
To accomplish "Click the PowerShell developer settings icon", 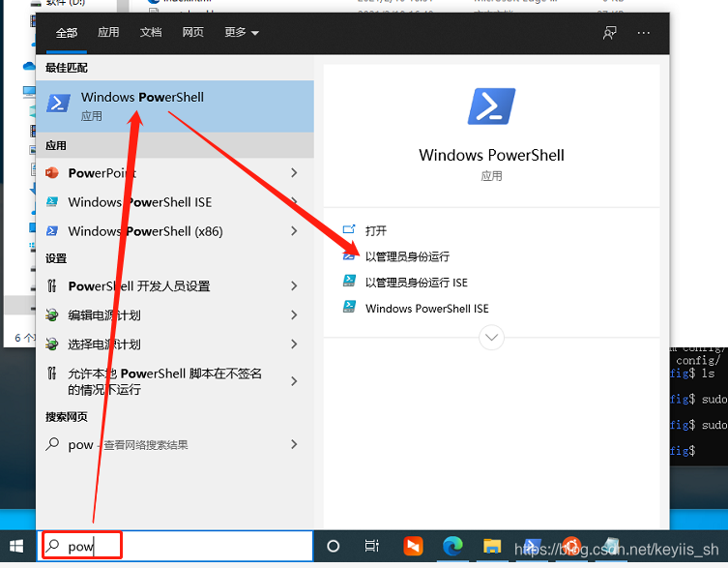I will coord(52,285).
